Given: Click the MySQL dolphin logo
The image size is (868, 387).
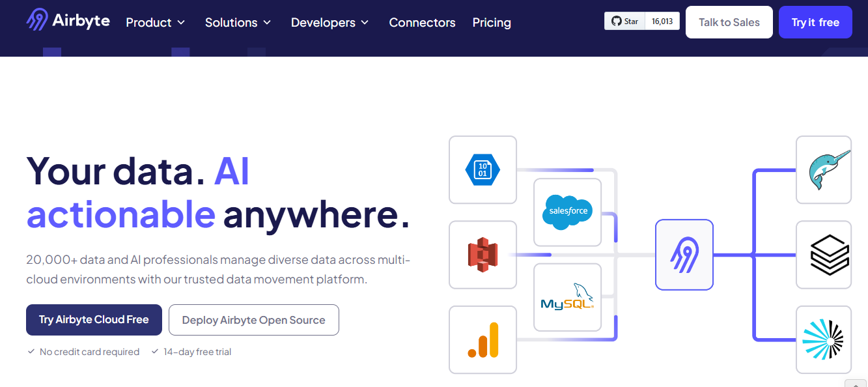Looking at the screenshot, I should click(567, 297).
